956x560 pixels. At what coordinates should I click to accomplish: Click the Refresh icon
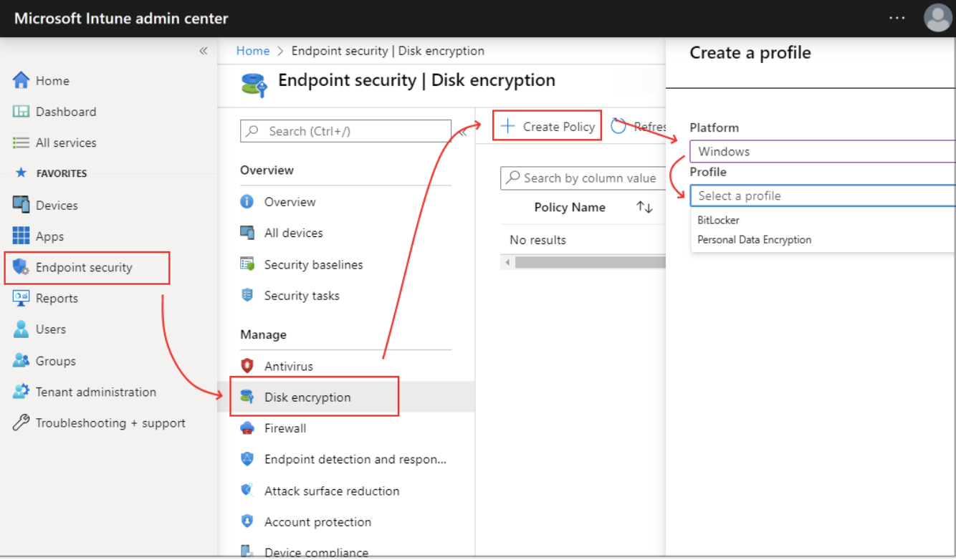(618, 125)
